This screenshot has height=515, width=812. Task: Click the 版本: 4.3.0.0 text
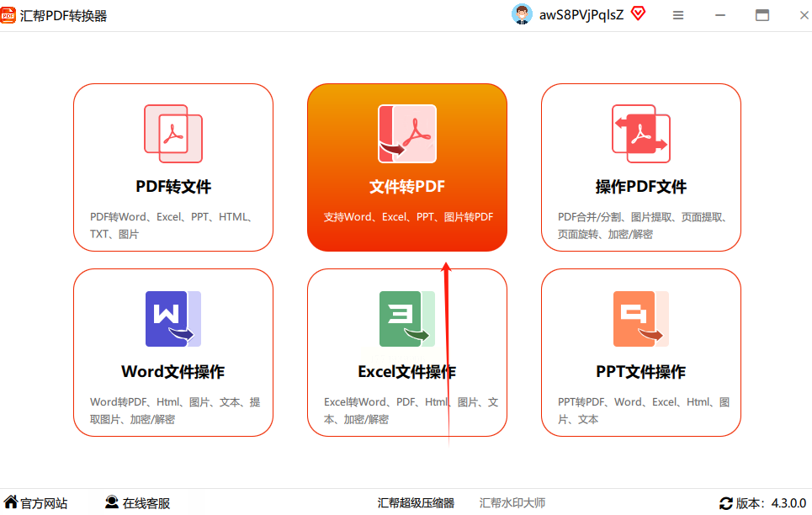(x=771, y=503)
